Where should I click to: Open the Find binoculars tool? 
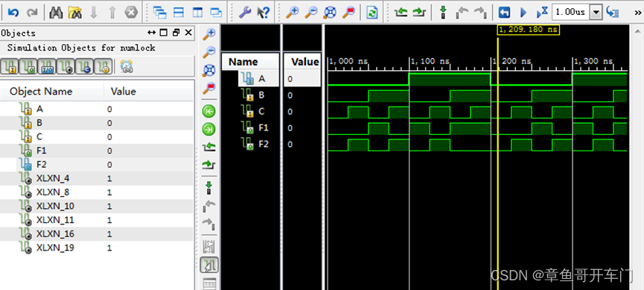click(56, 13)
